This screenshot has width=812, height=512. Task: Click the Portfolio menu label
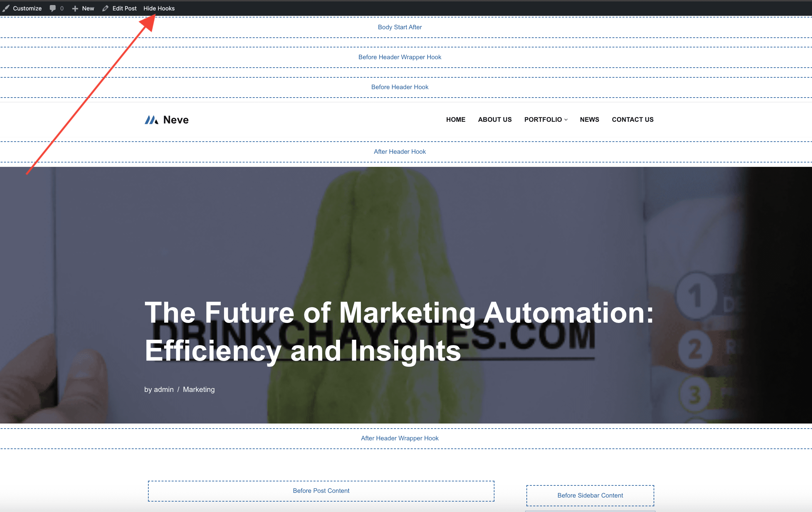[543, 119]
